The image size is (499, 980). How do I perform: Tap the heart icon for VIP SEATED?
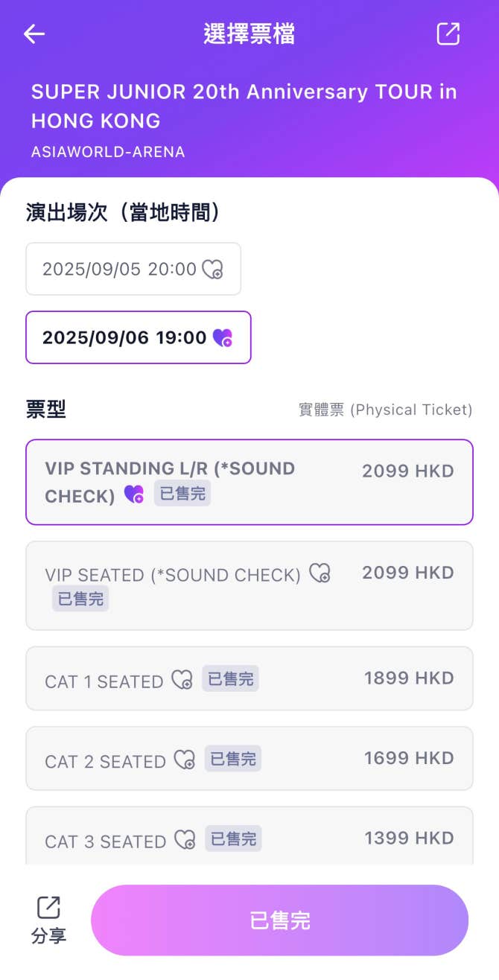(x=320, y=573)
